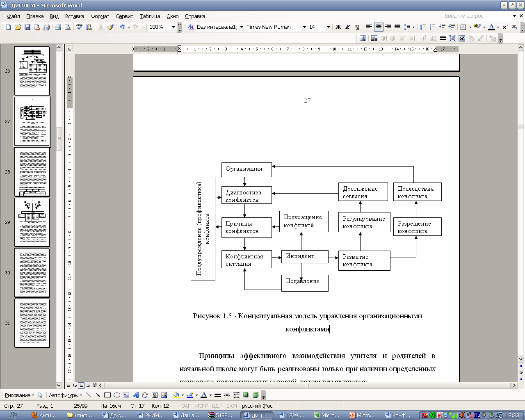525x420 pixels.
Task: Click the Рисование button
Action: point(19,395)
